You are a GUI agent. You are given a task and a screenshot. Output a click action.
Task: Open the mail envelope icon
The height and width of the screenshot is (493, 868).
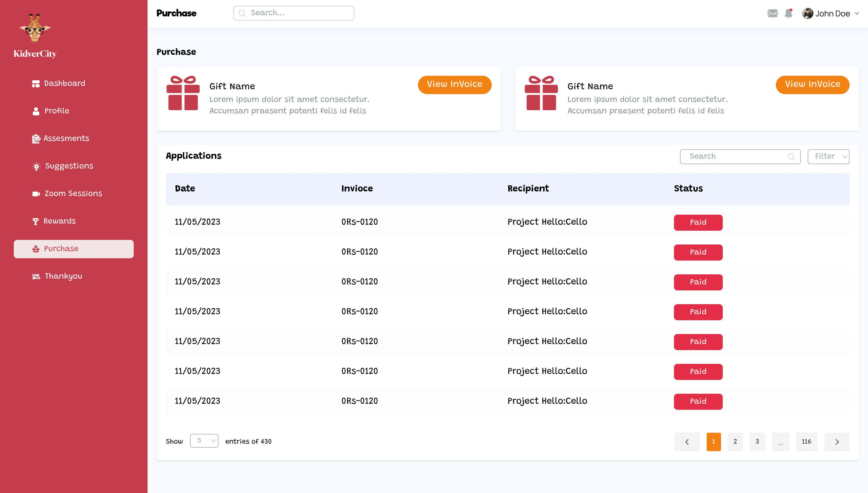pos(772,13)
